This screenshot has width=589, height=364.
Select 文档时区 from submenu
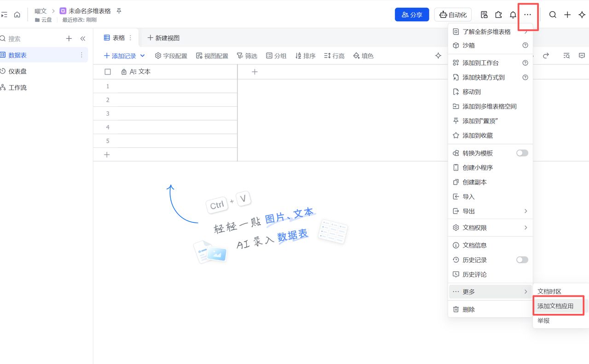(x=549, y=291)
